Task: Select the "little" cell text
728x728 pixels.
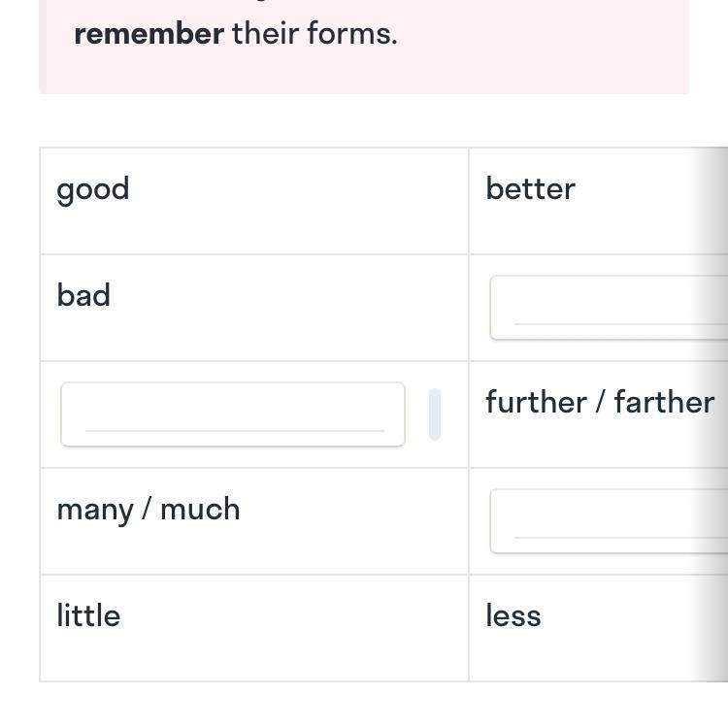Action: click(x=88, y=615)
